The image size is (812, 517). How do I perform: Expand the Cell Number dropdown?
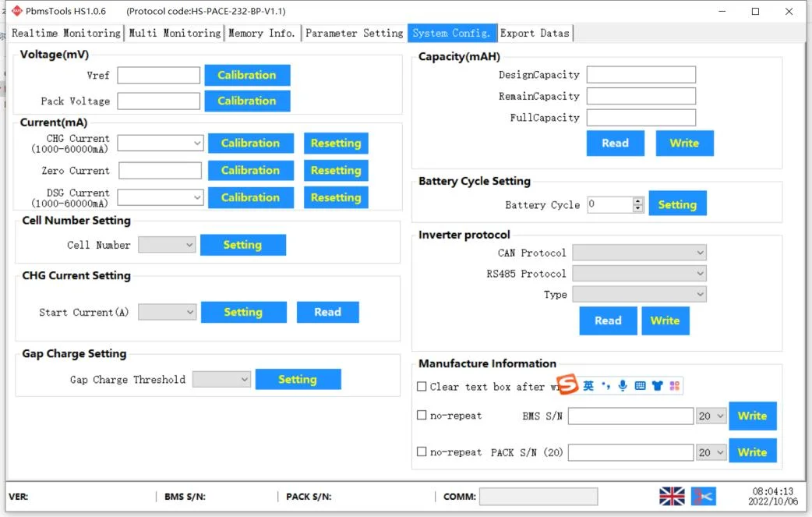[167, 245]
